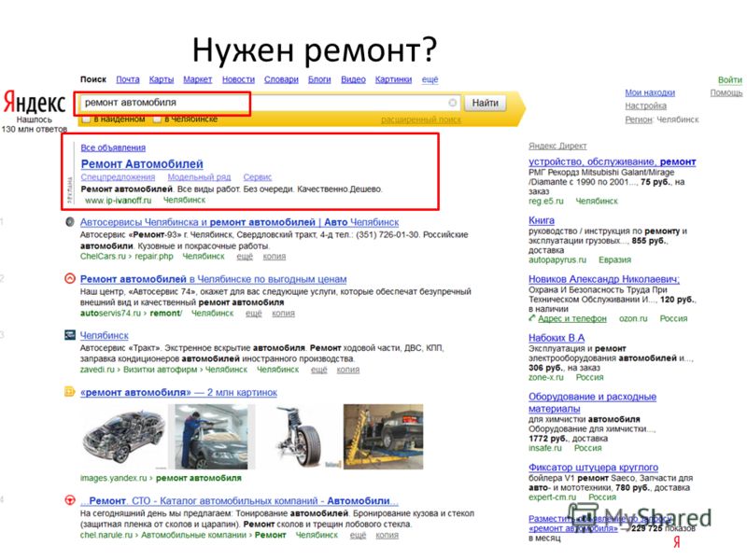Tick the «в Челябинске» checkbox
This screenshot has width=747, height=560.
click(x=157, y=119)
